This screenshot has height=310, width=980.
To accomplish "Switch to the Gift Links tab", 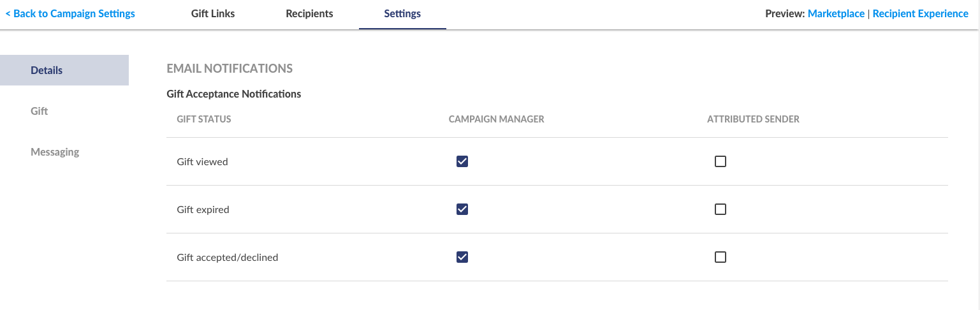I will coord(213,13).
